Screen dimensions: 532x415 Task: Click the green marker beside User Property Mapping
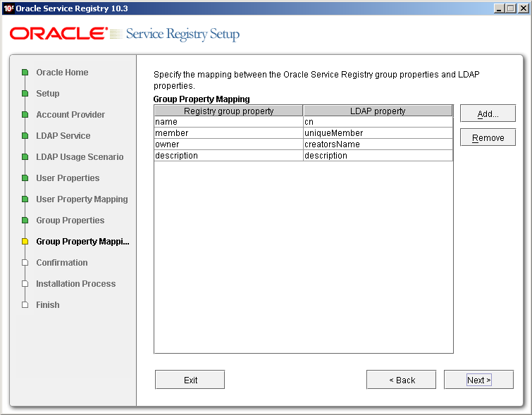pyautogui.click(x=25, y=199)
